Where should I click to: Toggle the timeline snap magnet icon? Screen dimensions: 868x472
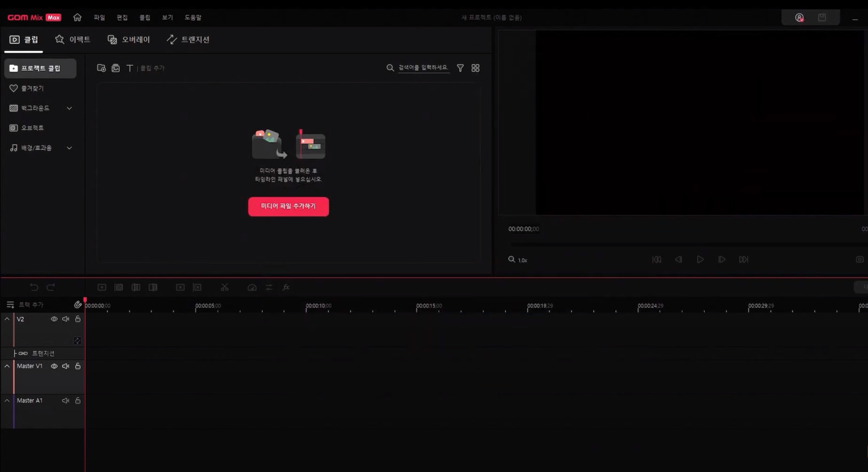tap(78, 304)
